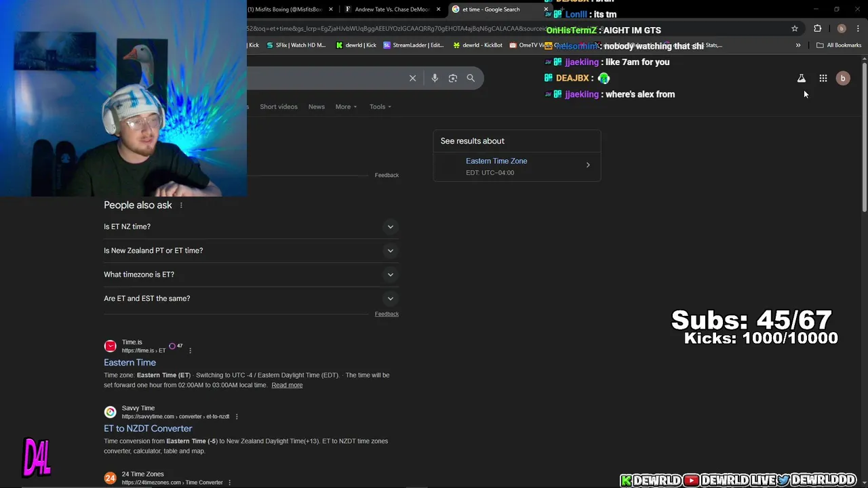
Task: Open Chrome three-dot menu
Action: click(859, 28)
